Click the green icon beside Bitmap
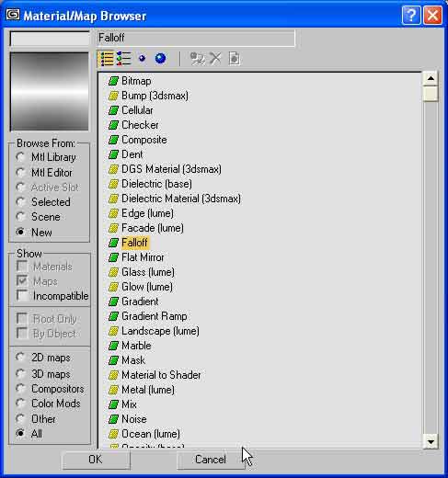The height and width of the screenshot is (478, 448). click(113, 81)
